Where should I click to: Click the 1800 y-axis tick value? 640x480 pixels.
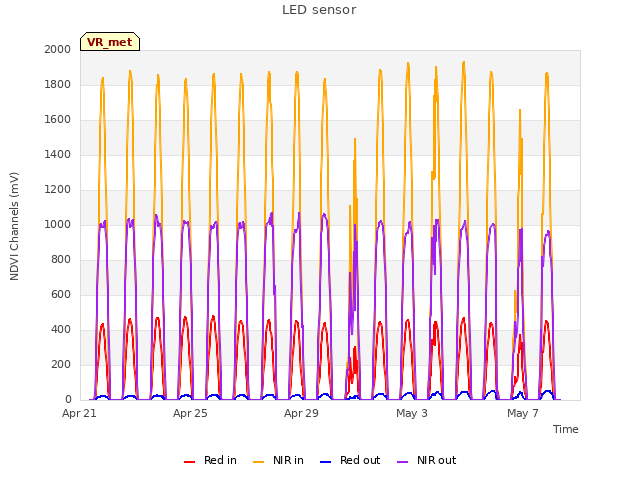[58, 84]
